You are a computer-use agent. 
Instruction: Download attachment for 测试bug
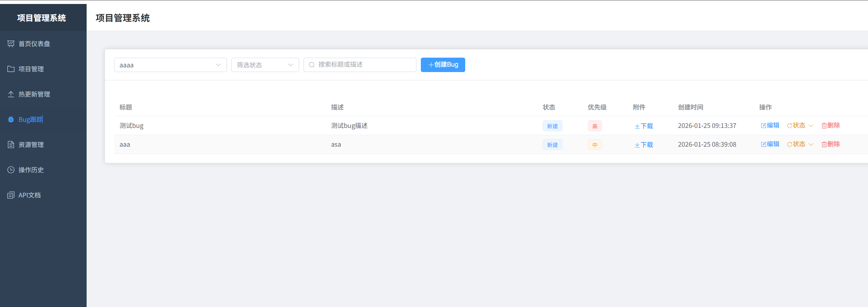point(644,126)
